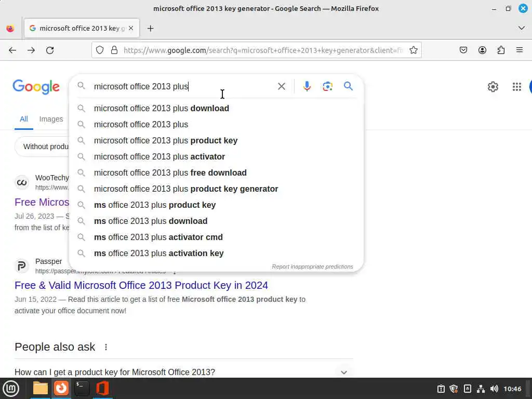Open Linux Mint start menu
This screenshot has height=399, width=532.
click(11, 388)
